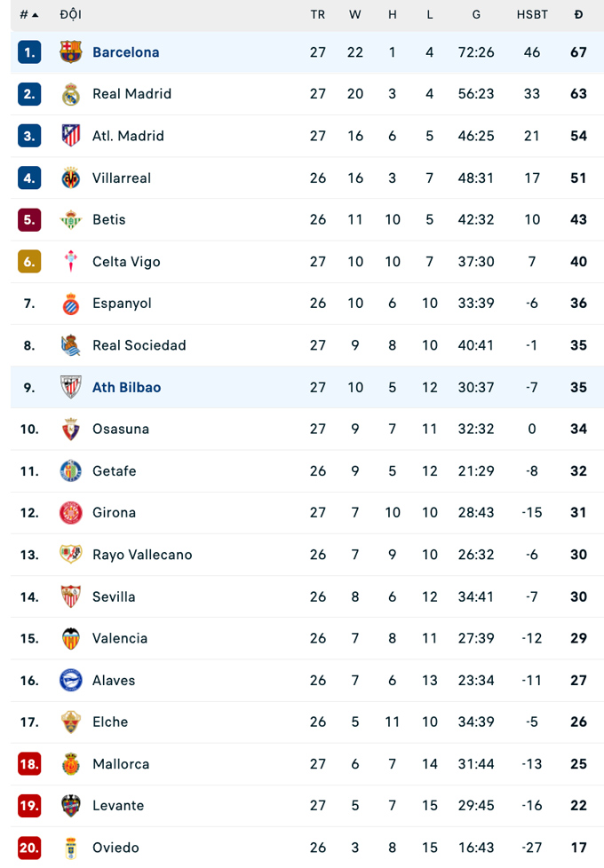Sort by TR matches played column
This screenshot has height=868, width=604.
pyautogui.click(x=318, y=15)
